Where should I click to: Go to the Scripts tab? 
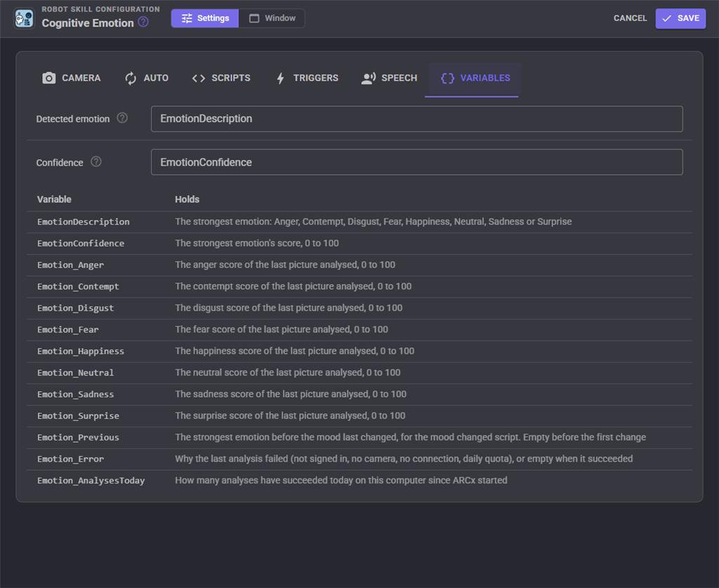(x=221, y=78)
